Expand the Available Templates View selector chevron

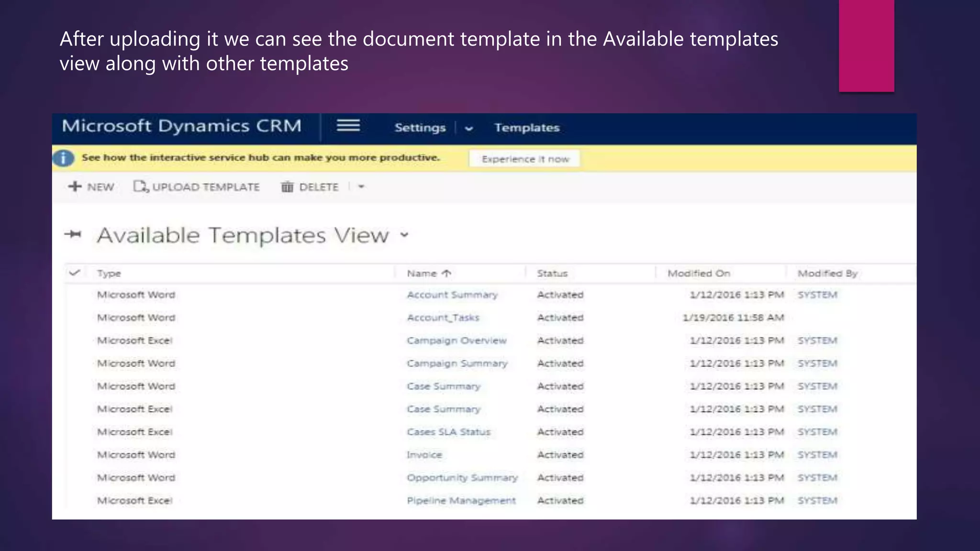(x=404, y=235)
